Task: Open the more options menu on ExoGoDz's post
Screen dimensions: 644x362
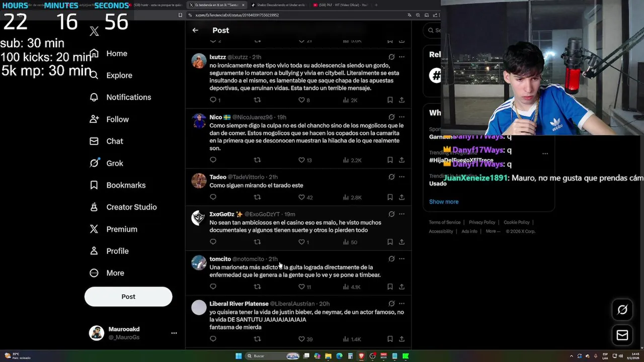Action: click(401, 214)
